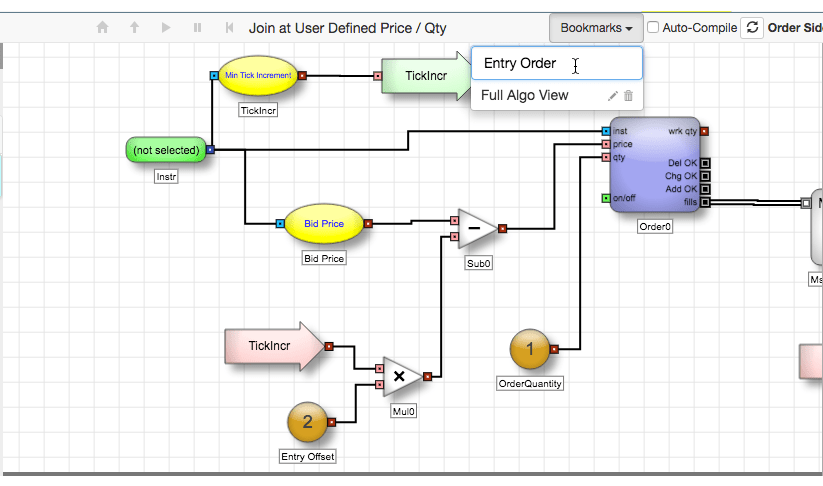Click the Instr block blue output port
This screenshot has height=486, width=823.
[x=210, y=150]
